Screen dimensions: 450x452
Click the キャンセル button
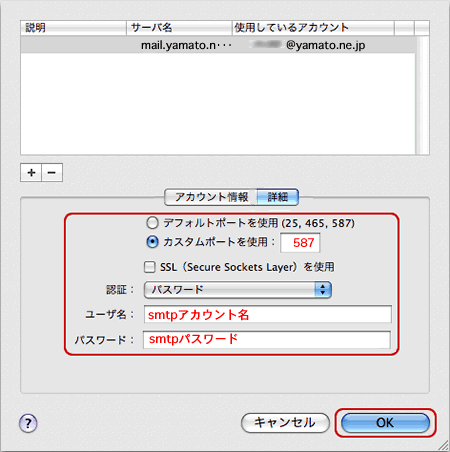(x=285, y=423)
